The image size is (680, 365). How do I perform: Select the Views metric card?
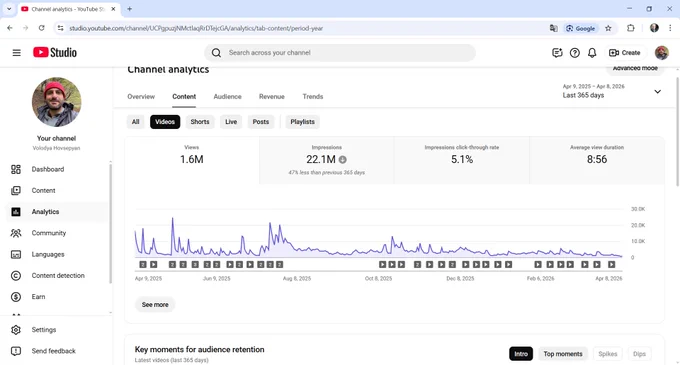tap(192, 160)
